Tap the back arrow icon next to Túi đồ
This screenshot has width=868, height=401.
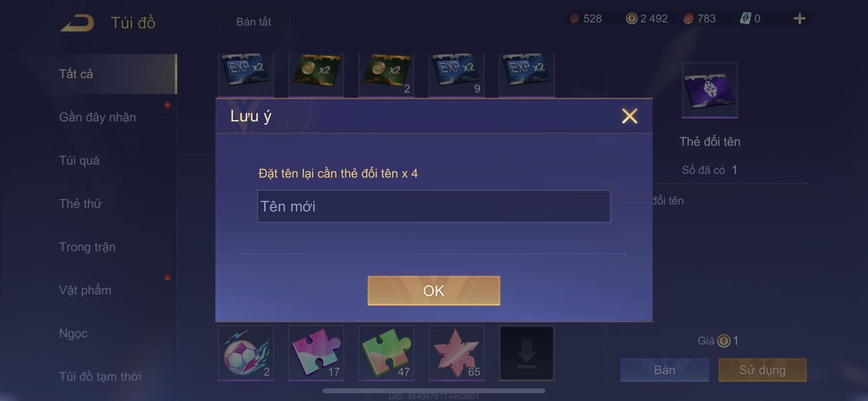point(77,23)
